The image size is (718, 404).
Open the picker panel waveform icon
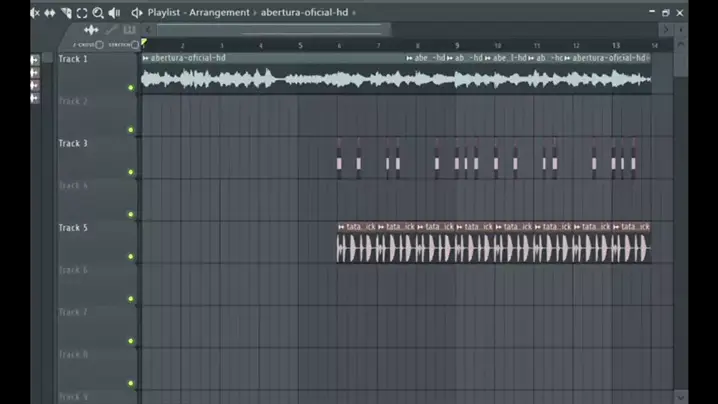point(91,30)
